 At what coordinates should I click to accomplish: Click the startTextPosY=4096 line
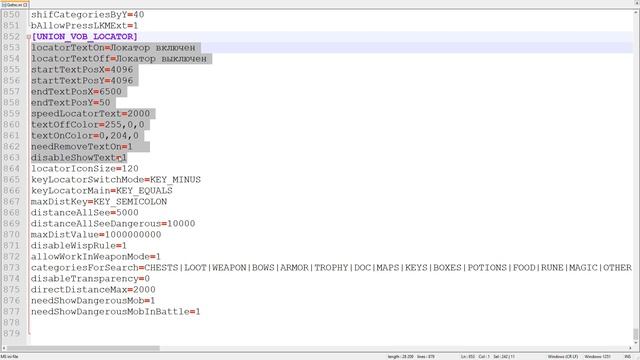pyautogui.click(x=82, y=81)
